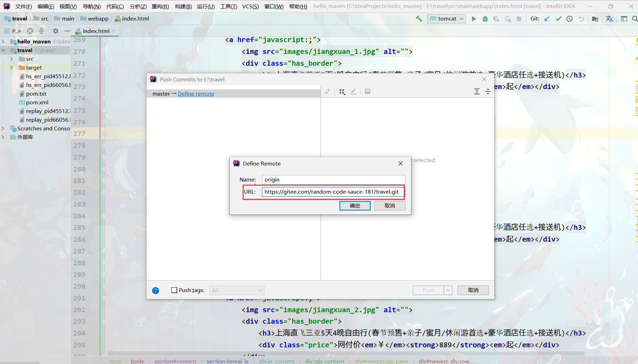Open the 编辑(E) menu
Viewport: 638px width, 364px height.
click(46, 6)
